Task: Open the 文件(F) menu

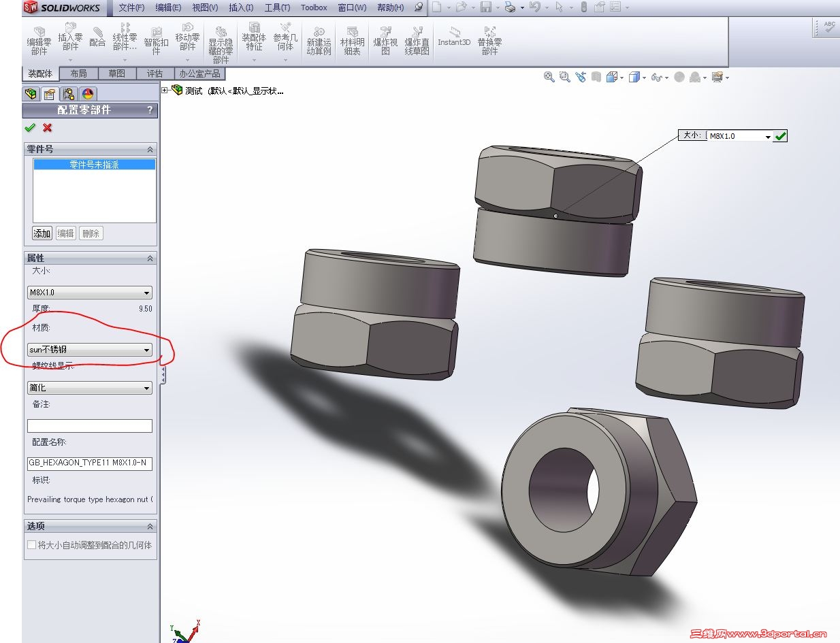Action: tap(131, 7)
